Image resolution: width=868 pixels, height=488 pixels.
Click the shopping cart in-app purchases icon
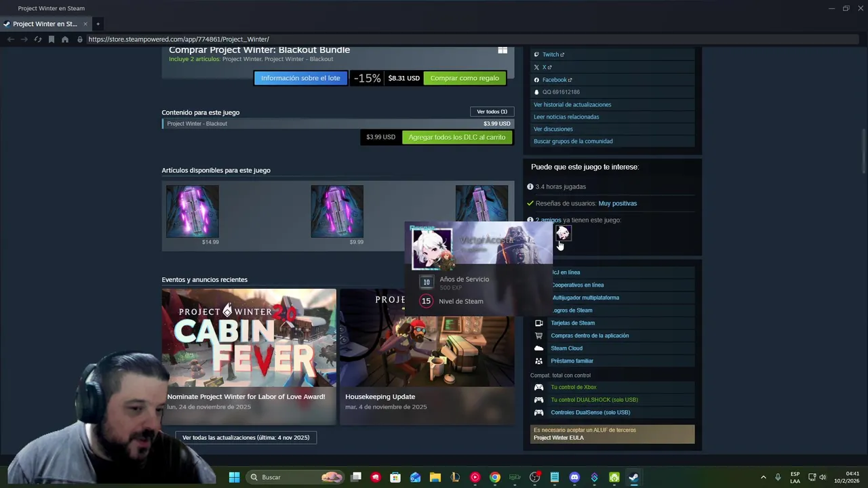(538, 335)
